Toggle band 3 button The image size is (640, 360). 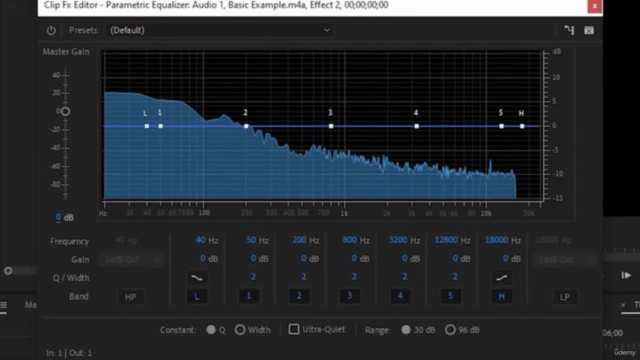click(350, 296)
